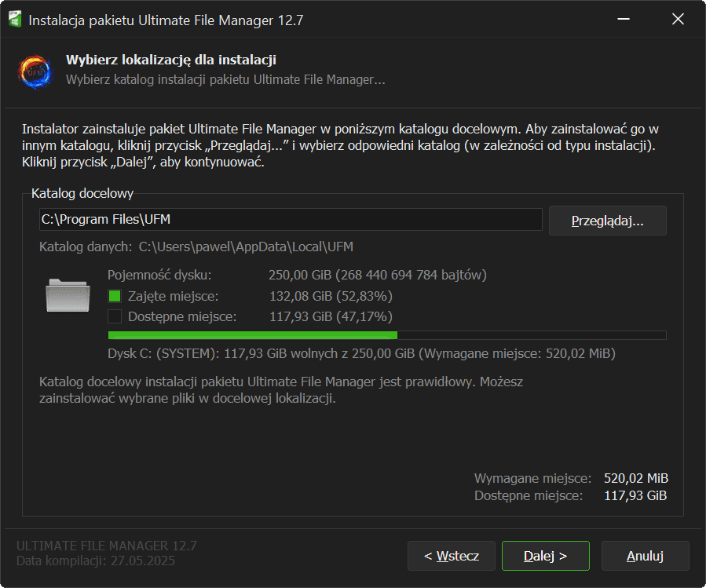Viewport: 706px width, 588px height.
Task: Click the Katalog docelowy group label
Action: pos(82,193)
